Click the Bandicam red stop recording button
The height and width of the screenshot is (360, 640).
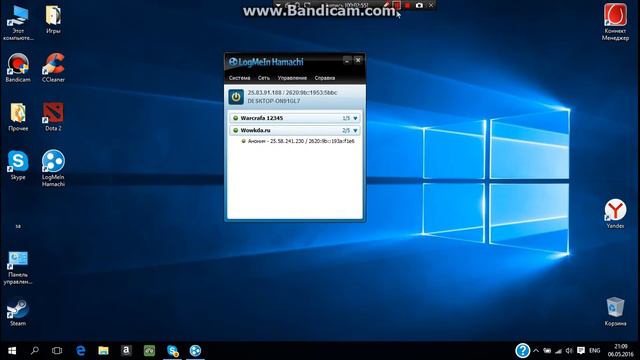click(407, 5)
